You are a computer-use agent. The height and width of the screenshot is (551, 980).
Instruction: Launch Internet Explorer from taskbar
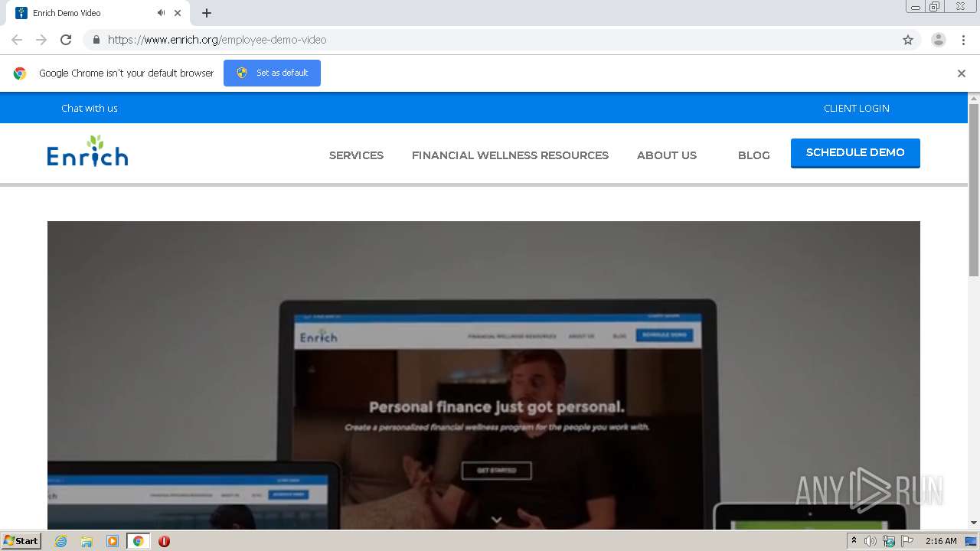(x=60, y=541)
